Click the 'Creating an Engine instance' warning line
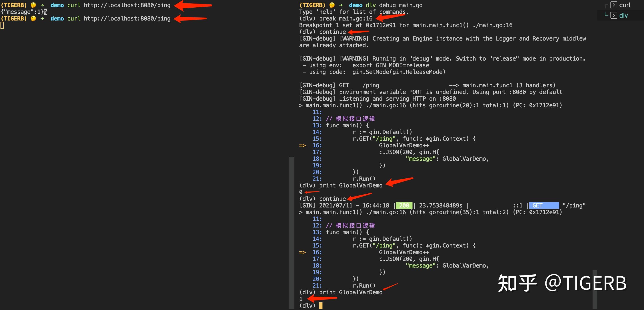The image size is (644, 310). click(443, 39)
